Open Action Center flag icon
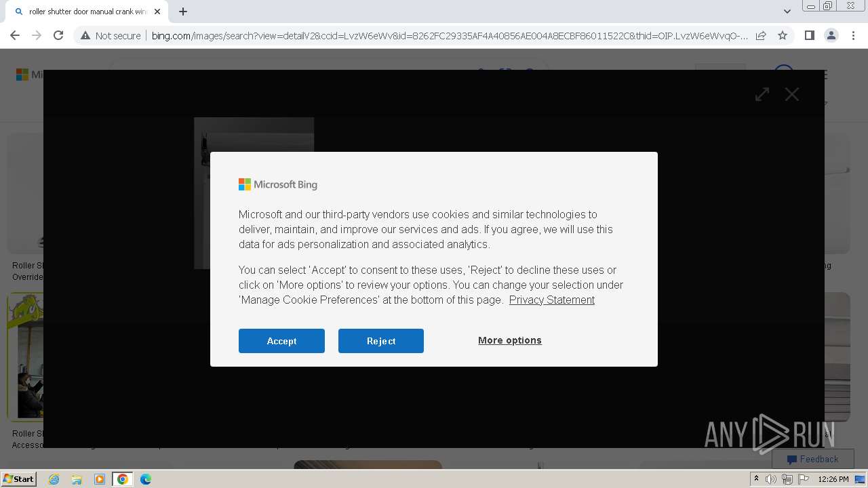Screen dimensions: 868x488 (x=804, y=479)
